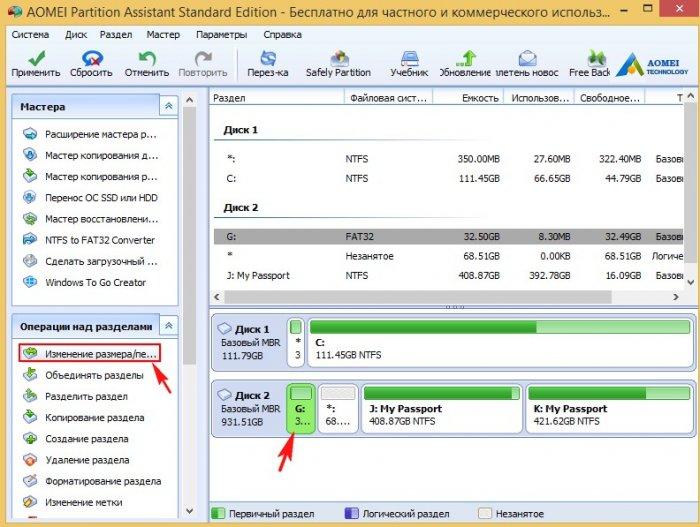This screenshot has width=700, height=527.
Task: Click the partition list scroll right arrow
Action: [x=676, y=297]
